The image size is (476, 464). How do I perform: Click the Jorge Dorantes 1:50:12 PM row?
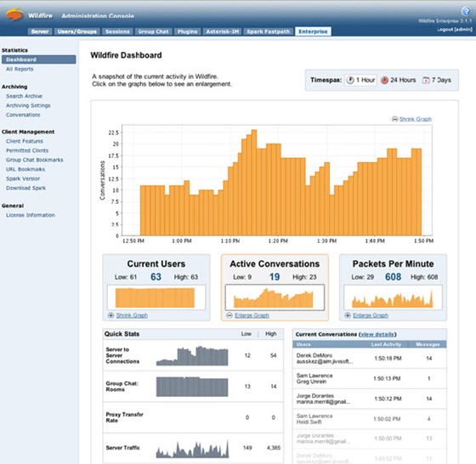point(370,399)
